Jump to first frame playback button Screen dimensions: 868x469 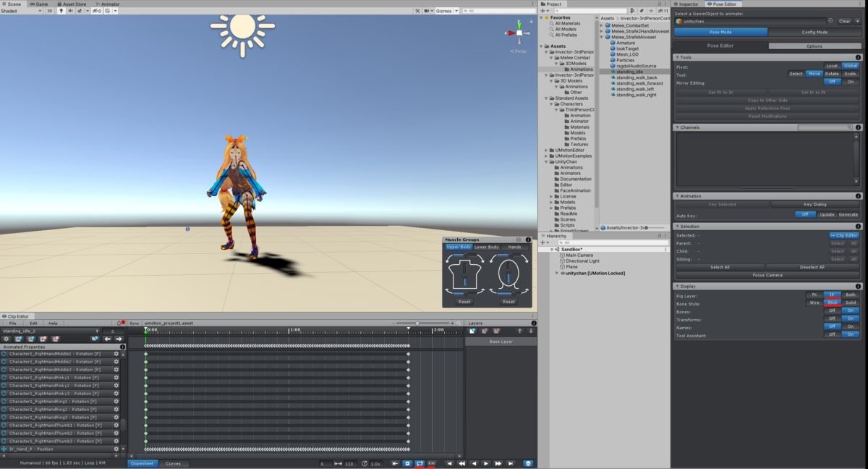click(x=449, y=463)
